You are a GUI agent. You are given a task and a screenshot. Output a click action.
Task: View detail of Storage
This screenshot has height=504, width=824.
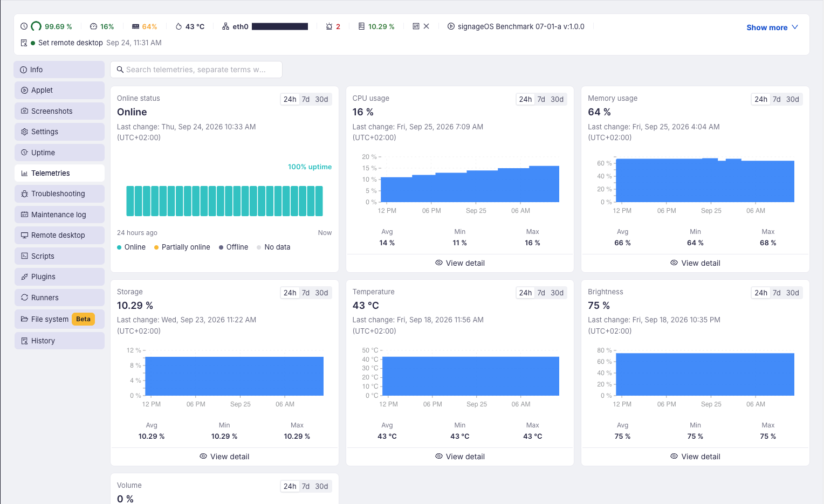point(224,457)
